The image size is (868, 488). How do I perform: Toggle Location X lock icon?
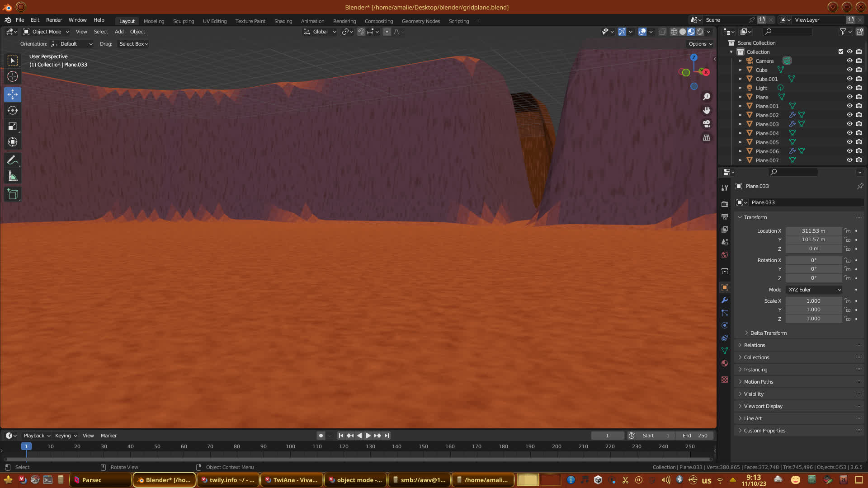point(847,231)
